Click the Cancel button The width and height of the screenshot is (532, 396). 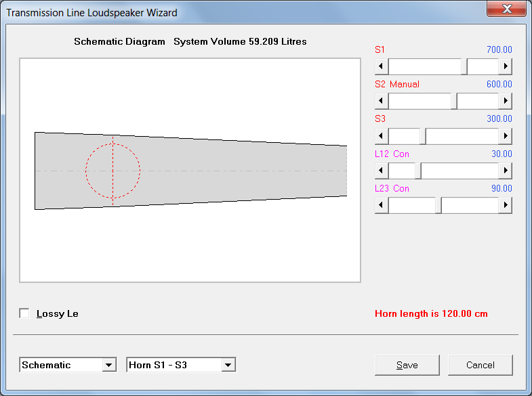click(x=480, y=365)
